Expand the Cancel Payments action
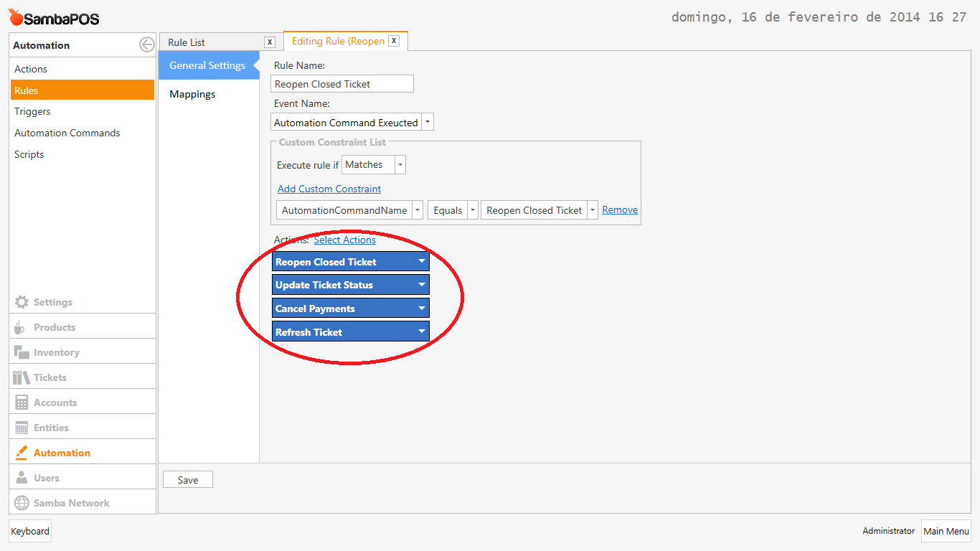Screen dimensions: 980x551 pos(422,308)
